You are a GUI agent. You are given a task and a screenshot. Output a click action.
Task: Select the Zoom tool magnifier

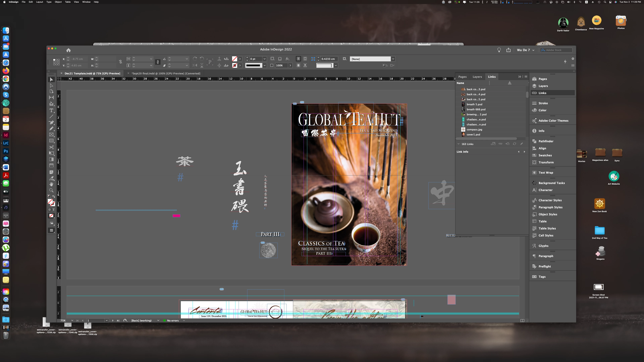pyautogui.click(x=51, y=190)
